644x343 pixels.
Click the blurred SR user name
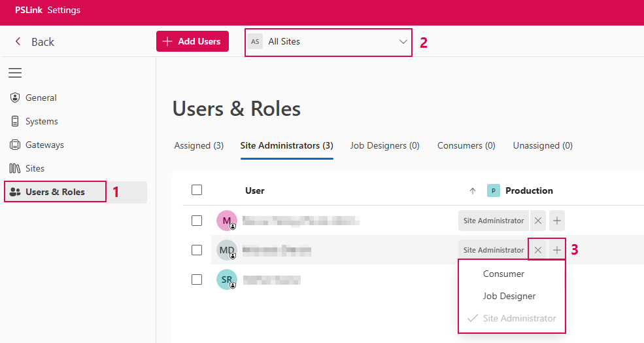click(x=271, y=280)
